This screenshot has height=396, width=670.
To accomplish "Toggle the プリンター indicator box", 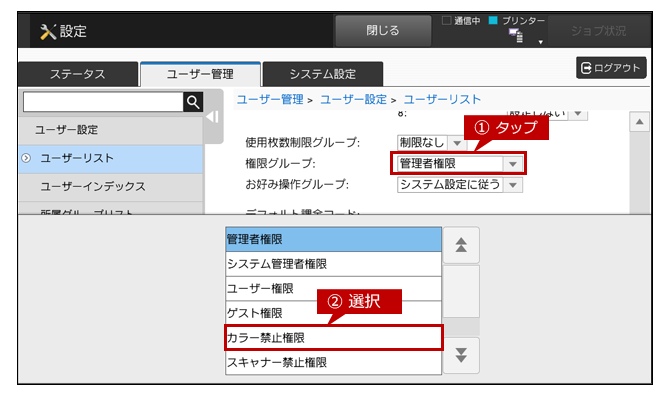I will tap(493, 20).
